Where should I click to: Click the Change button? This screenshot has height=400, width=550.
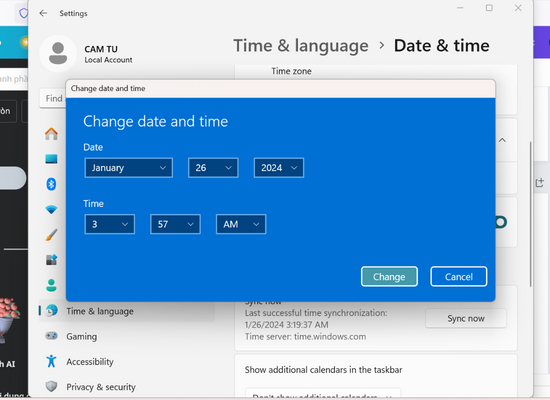[389, 276]
